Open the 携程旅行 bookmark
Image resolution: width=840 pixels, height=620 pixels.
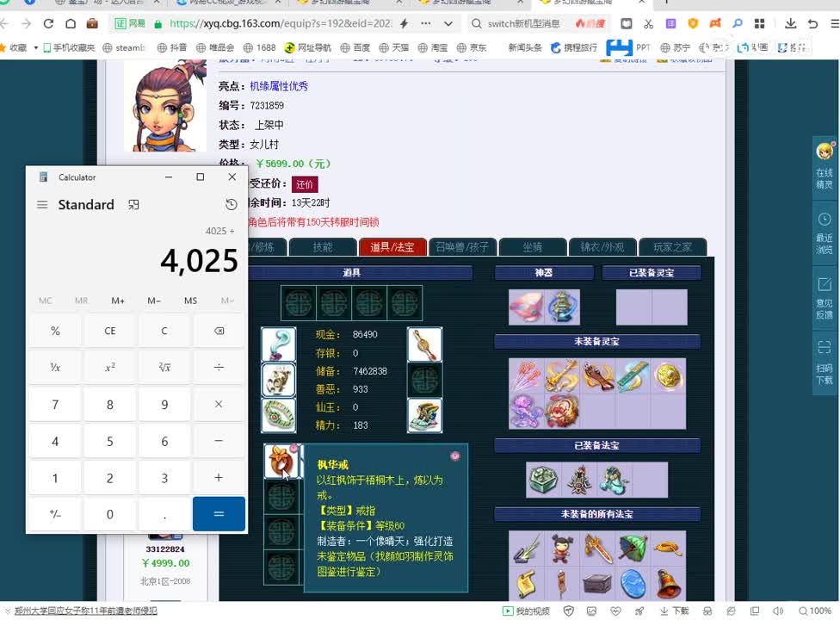click(574, 47)
